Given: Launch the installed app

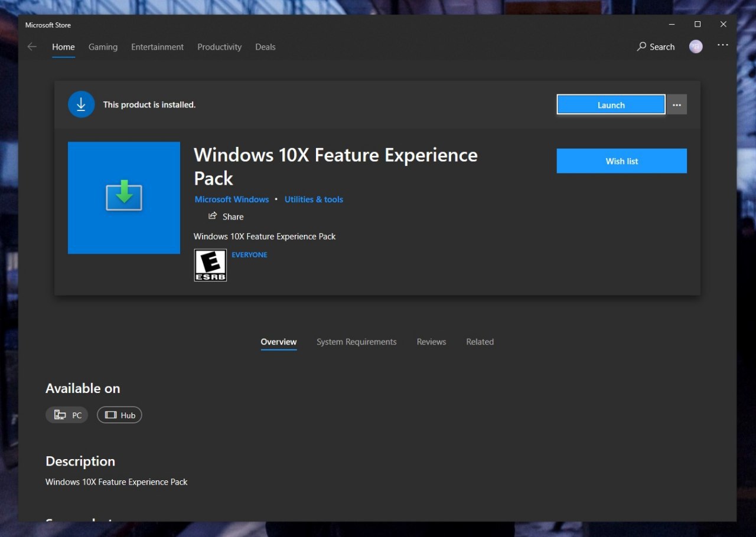Looking at the screenshot, I should tap(611, 104).
